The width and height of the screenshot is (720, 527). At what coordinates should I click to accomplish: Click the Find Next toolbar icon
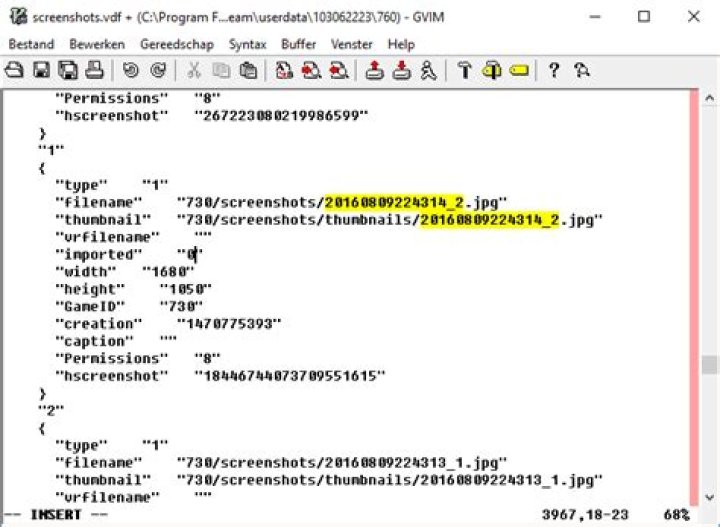pyautogui.click(x=311, y=70)
